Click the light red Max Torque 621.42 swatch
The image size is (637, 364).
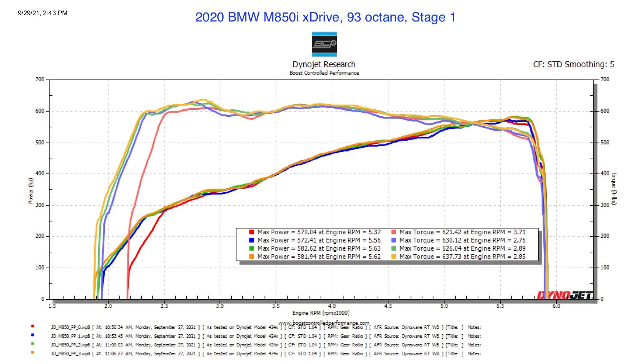click(394, 232)
